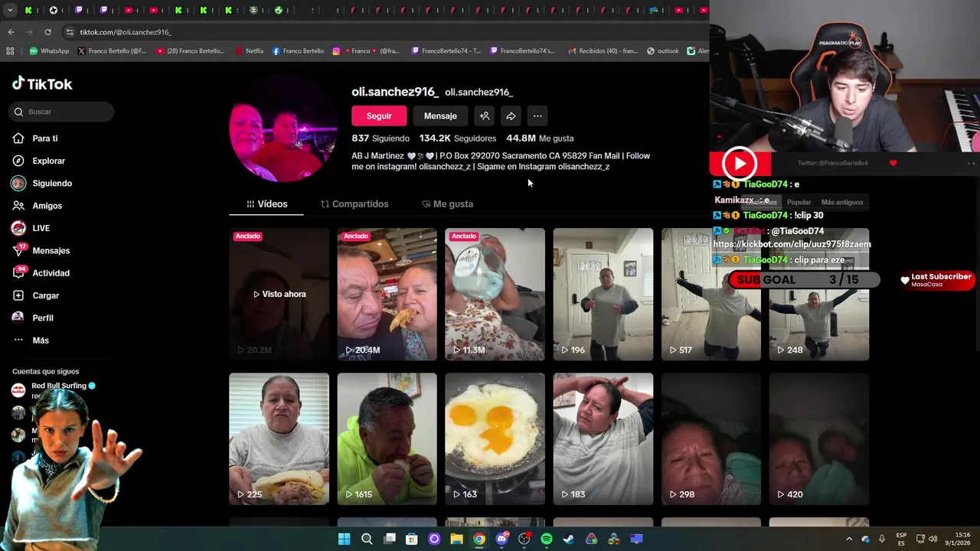Open the video with 196 views
Screen dimensions: 980x551
603,294
